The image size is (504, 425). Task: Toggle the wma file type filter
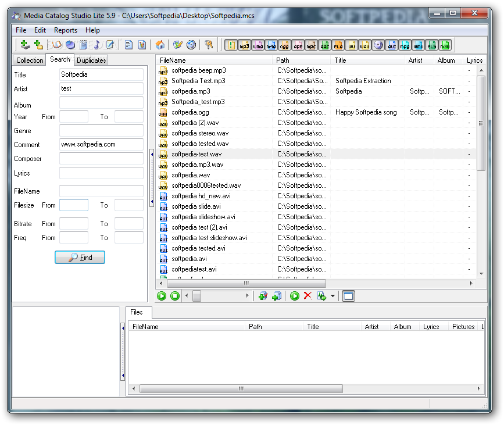click(258, 45)
